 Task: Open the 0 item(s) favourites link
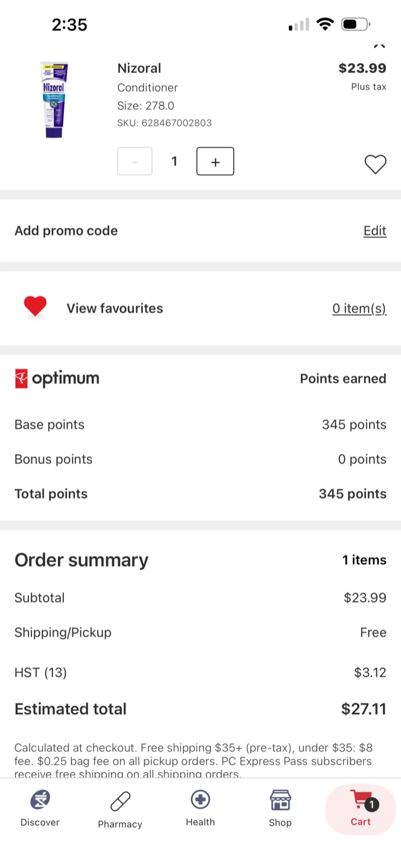(x=359, y=309)
